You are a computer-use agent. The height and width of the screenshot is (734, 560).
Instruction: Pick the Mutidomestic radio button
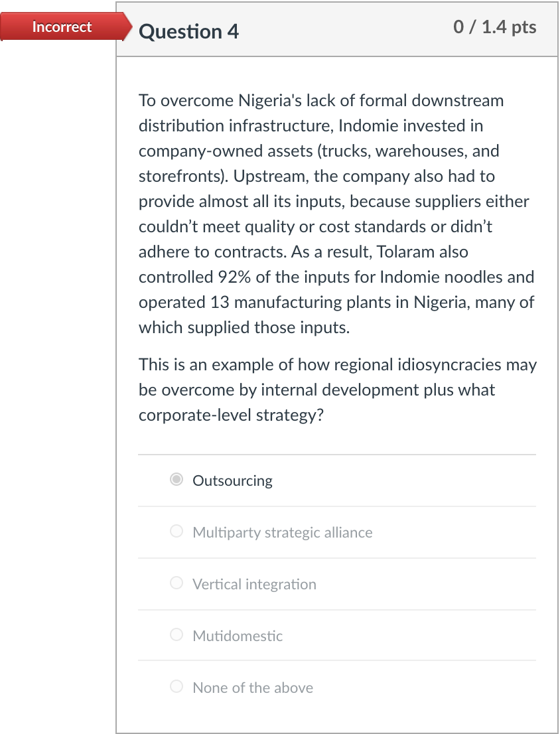pos(176,635)
